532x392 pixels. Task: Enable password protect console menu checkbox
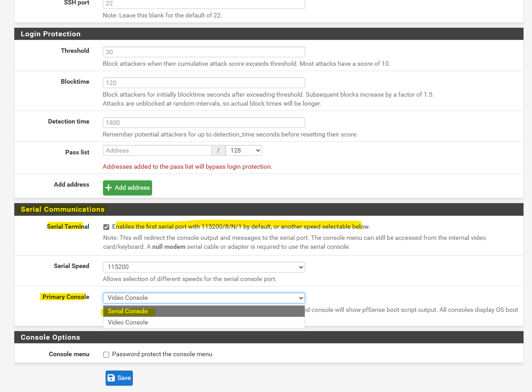pos(106,354)
